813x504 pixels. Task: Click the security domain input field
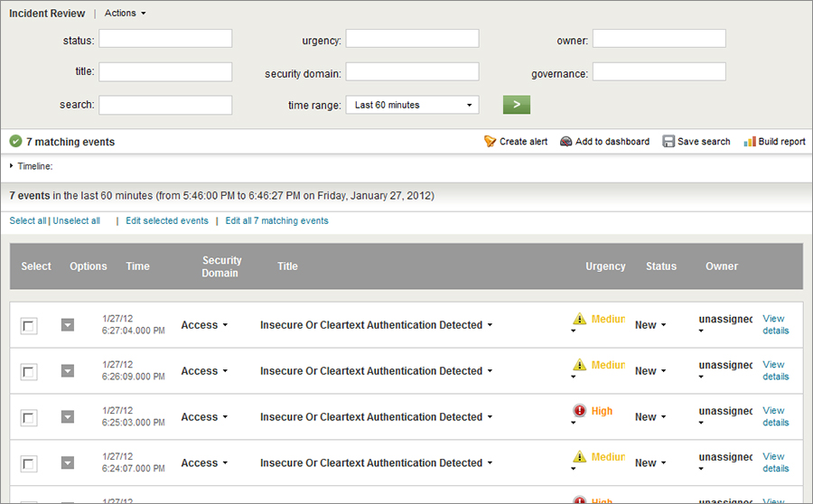pyautogui.click(x=412, y=71)
